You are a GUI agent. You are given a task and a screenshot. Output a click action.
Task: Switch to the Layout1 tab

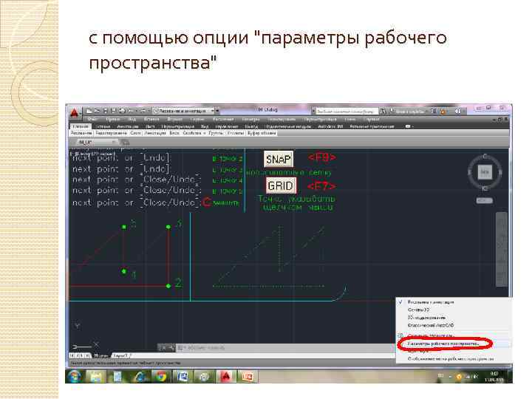(x=120, y=355)
